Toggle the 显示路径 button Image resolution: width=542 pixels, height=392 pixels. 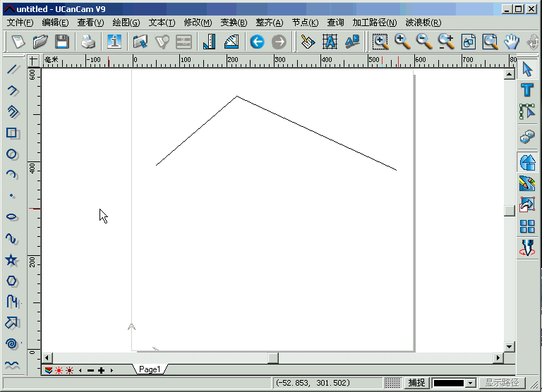pos(502,383)
